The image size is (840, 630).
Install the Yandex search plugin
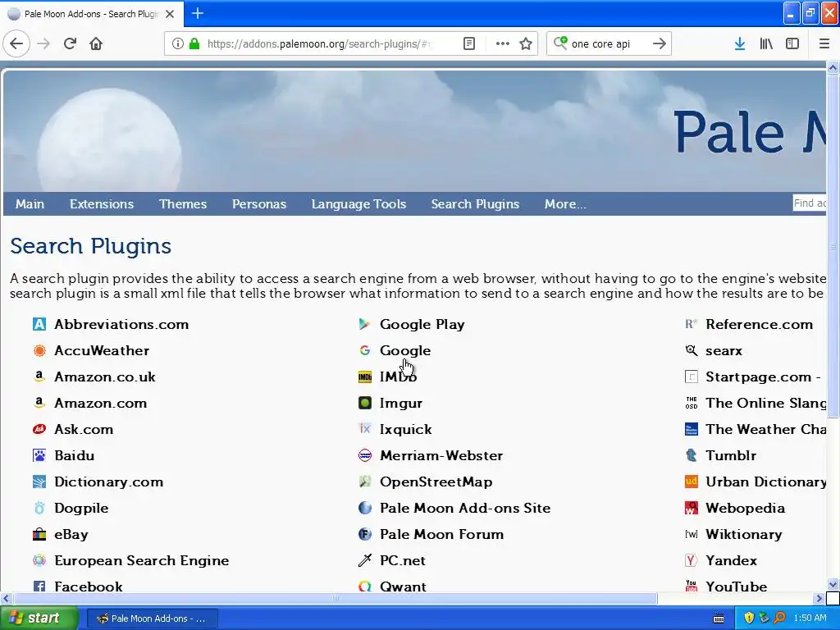pos(731,560)
